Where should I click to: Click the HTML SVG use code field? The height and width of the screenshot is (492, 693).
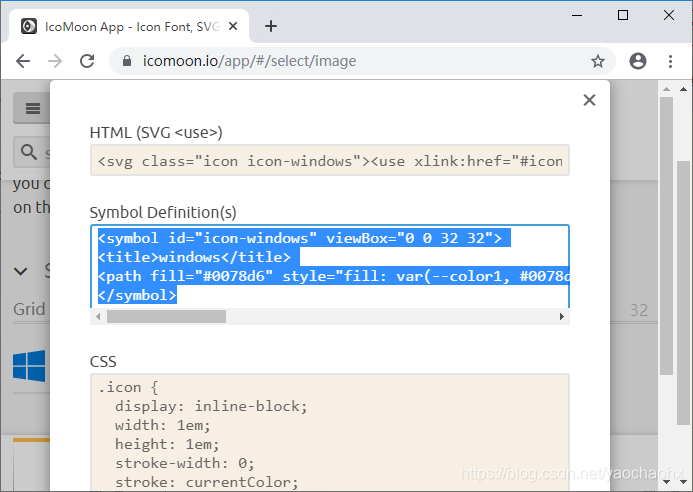(330, 160)
